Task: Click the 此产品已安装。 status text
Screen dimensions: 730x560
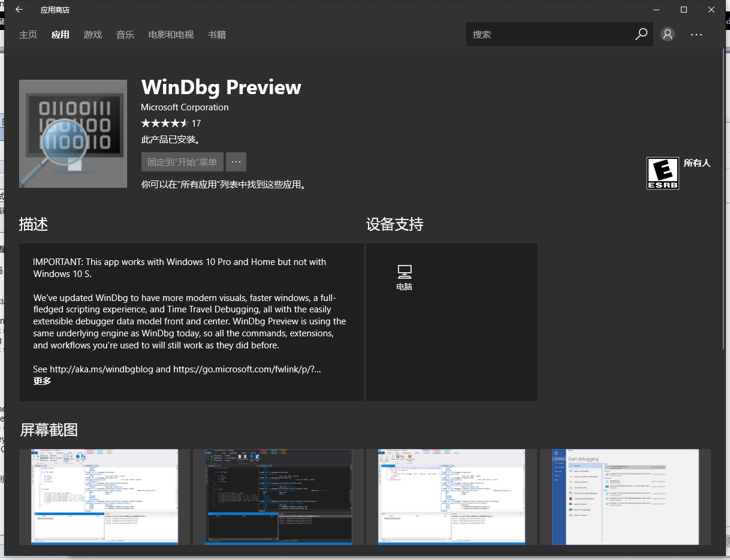Action: coord(171,140)
